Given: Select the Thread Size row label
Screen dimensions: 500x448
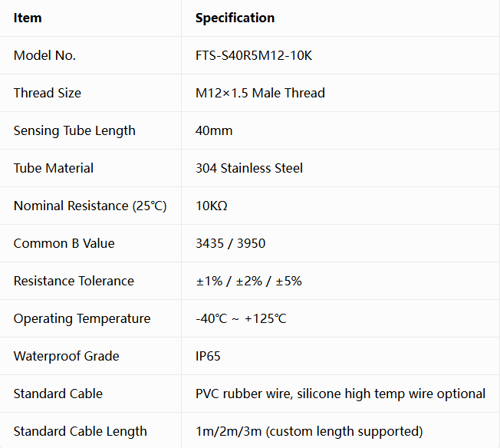Looking at the screenshot, I should (48, 93).
